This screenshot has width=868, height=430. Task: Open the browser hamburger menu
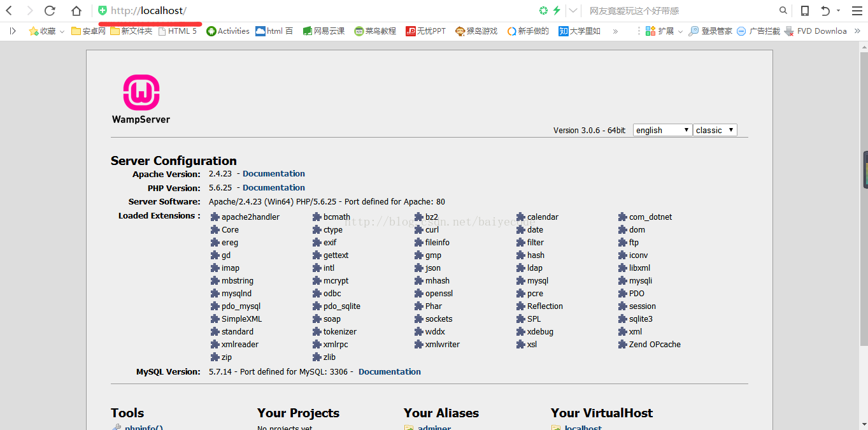point(857,11)
